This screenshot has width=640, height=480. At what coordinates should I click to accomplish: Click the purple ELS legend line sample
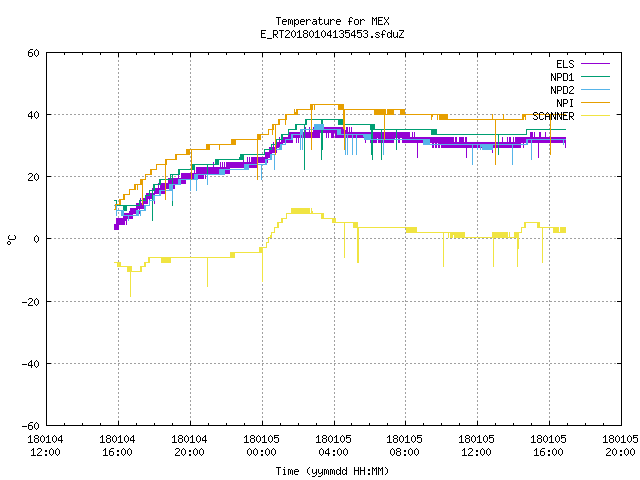pyautogui.click(x=595, y=64)
